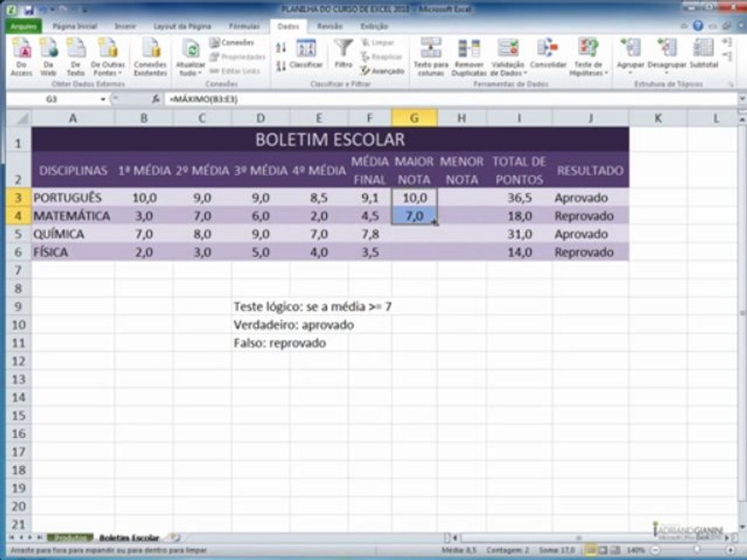
Task: Open Excel help question mark icon
Action: 698,26
